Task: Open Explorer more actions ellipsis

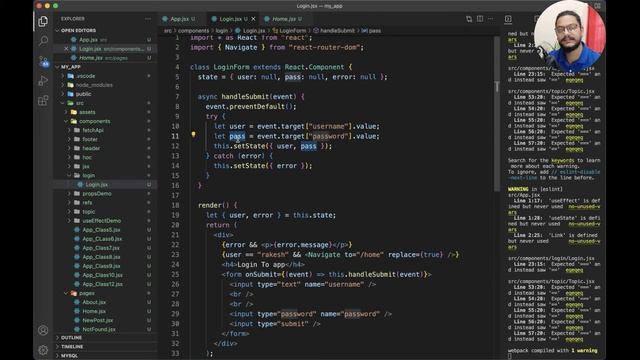Action: click(148, 19)
